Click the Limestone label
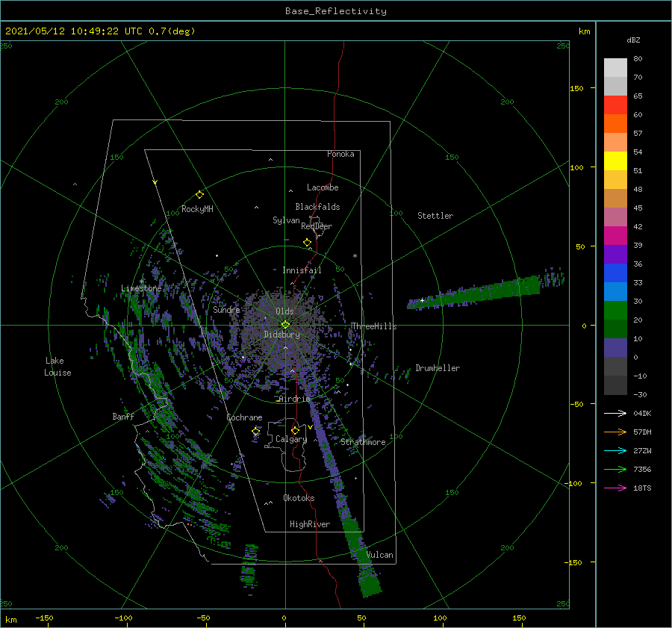The width and height of the screenshot is (672, 628). (141, 288)
